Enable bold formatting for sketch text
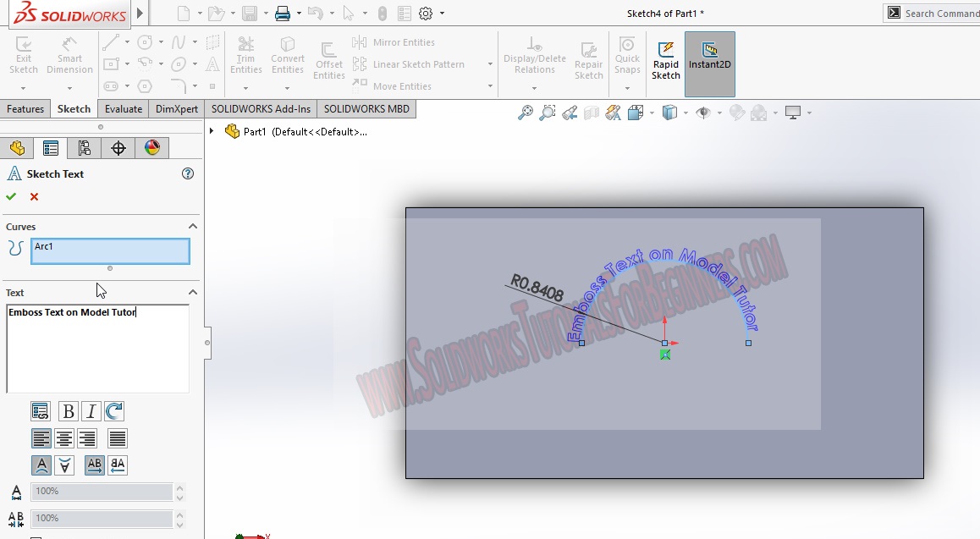This screenshot has width=980, height=539. pyautogui.click(x=67, y=411)
